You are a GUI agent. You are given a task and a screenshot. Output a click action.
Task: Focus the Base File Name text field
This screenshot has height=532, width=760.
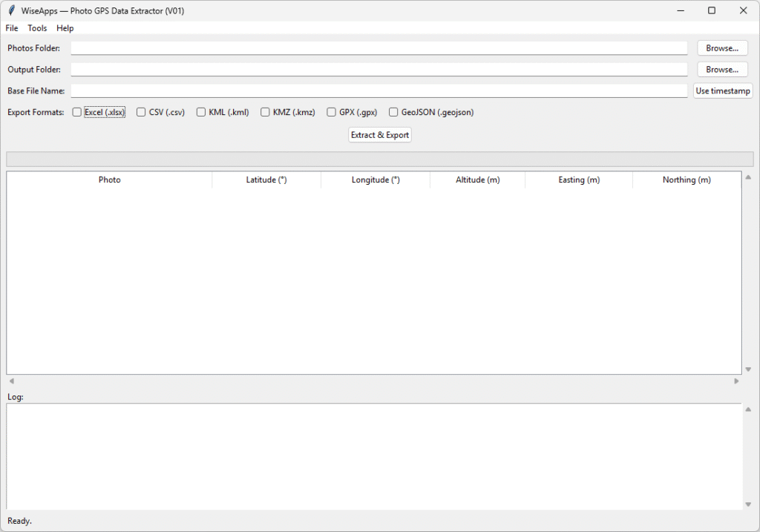[x=379, y=91]
